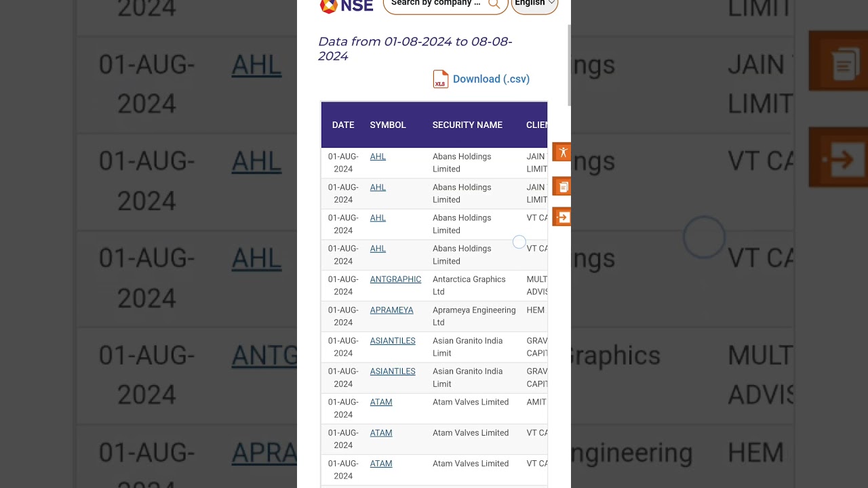Click the magnifier search icon
The image size is (868, 488).
[x=494, y=4]
